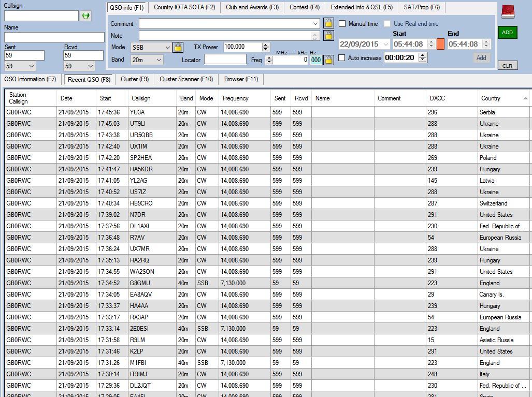Screen dimensions: 532x397
Task: Click the green ADD button
Action: (507, 32)
